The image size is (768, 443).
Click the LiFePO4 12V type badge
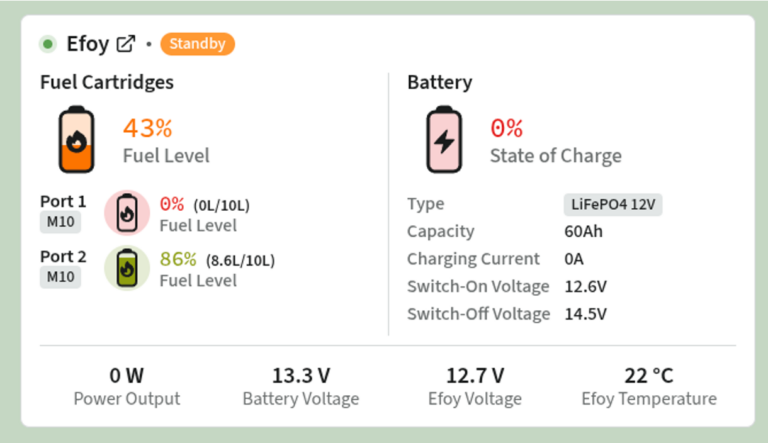tap(613, 204)
